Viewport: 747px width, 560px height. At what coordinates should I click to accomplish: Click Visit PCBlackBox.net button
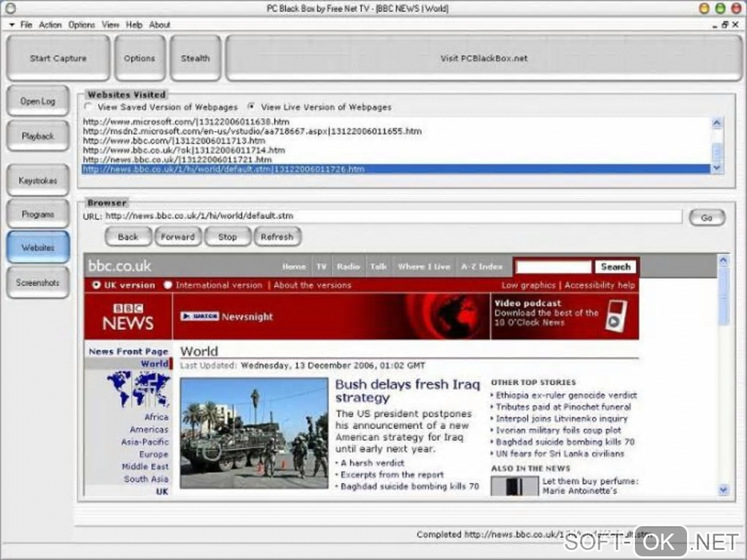pyautogui.click(x=483, y=58)
